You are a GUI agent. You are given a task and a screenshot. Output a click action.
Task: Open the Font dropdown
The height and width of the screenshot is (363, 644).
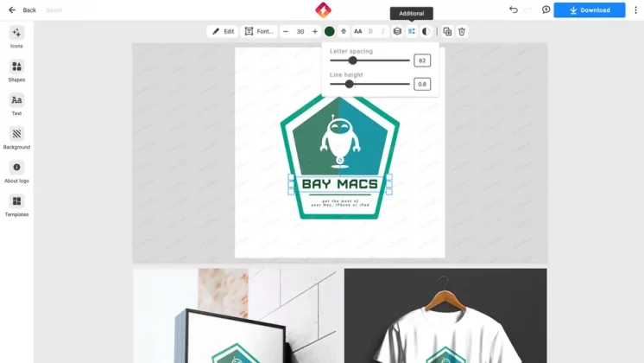259,31
